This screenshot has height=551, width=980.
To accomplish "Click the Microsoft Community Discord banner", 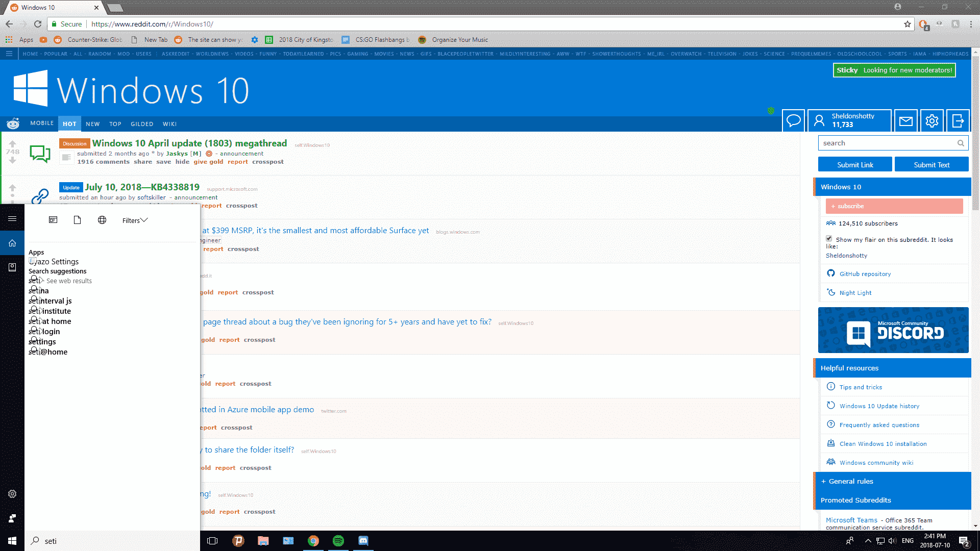I will pos(893,331).
